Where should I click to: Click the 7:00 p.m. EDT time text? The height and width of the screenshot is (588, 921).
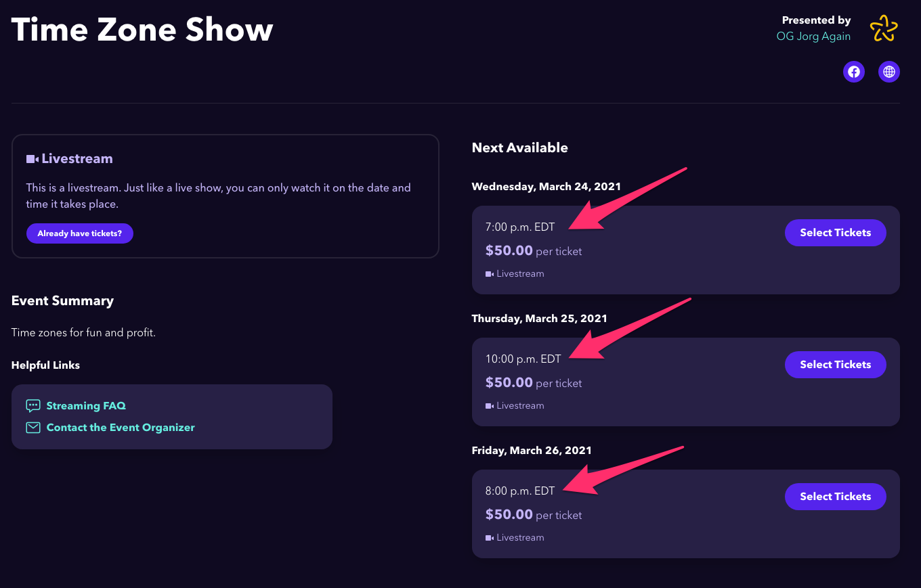pyautogui.click(x=520, y=227)
